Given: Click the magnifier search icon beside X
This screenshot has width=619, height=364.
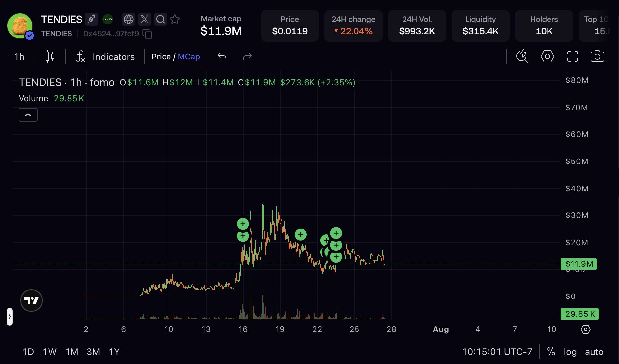Looking at the screenshot, I should tap(161, 19).
